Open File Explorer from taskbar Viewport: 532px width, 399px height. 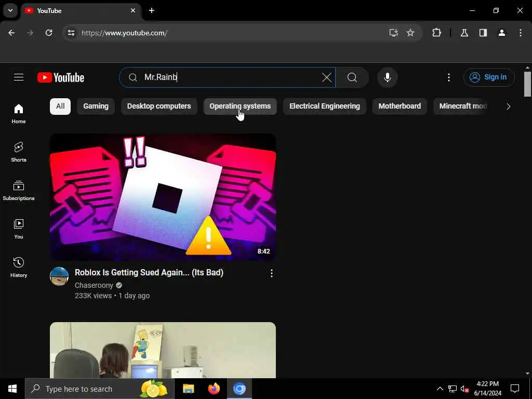pos(188,389)
